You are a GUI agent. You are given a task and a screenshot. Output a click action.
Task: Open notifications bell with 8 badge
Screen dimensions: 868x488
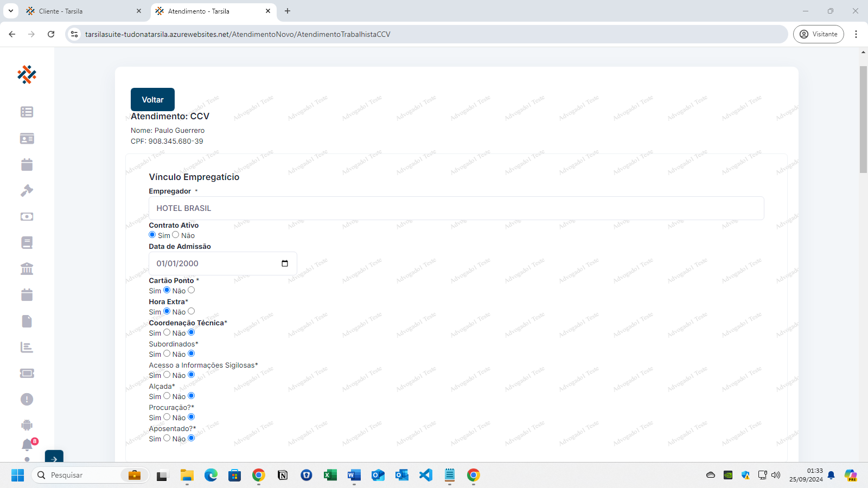click(27, 445)
